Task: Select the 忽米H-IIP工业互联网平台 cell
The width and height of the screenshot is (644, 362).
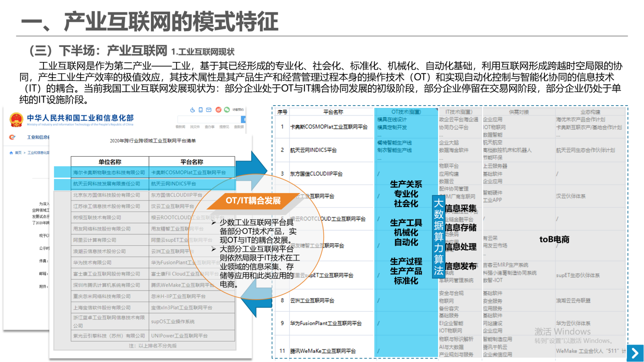Action: pos(192,296)
